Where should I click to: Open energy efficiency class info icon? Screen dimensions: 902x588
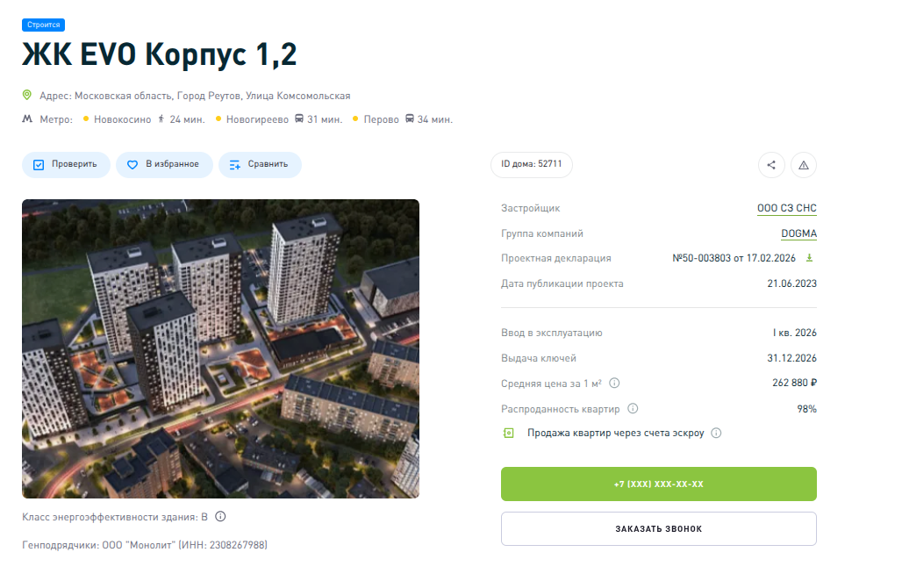[x=220, y=517]
